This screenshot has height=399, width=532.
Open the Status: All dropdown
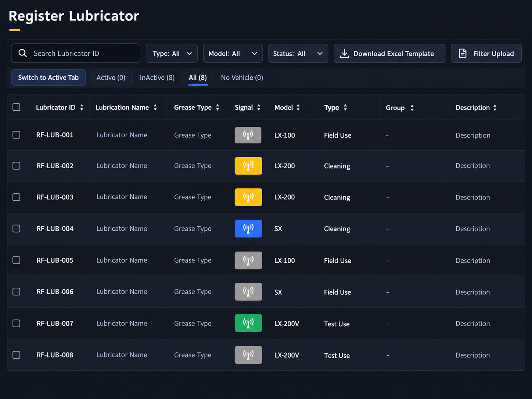tap(298, 53)
